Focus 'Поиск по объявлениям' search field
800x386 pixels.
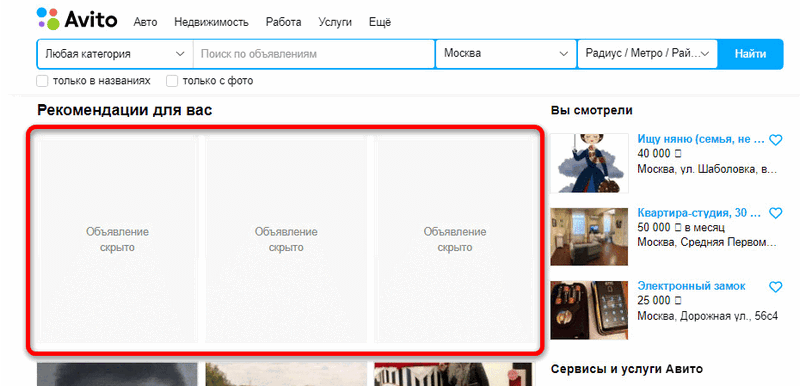pos(314,54)
